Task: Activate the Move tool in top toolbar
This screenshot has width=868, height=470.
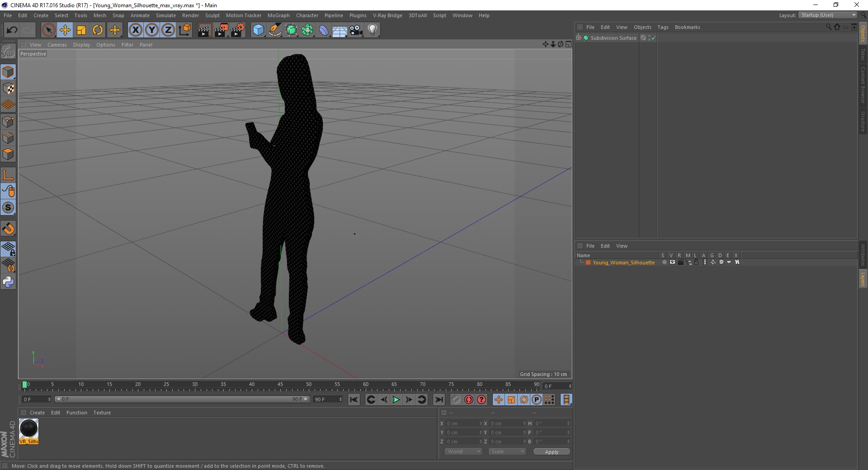Action: 65,30
